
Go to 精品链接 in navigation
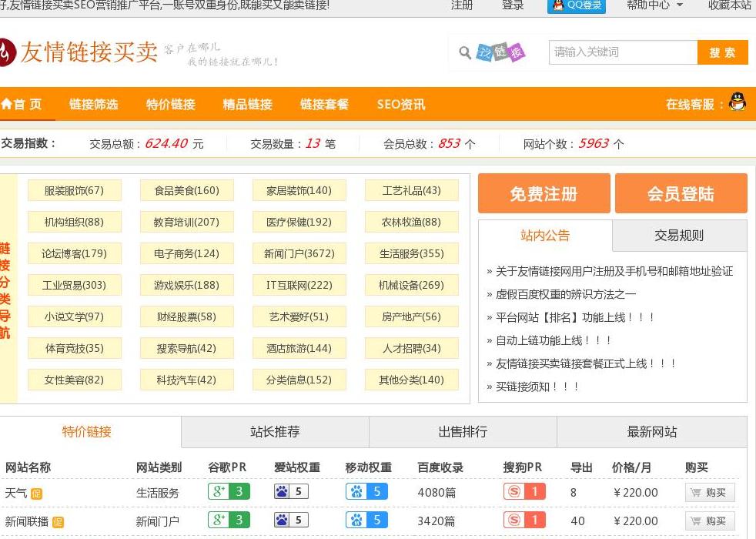click(247, 104)
